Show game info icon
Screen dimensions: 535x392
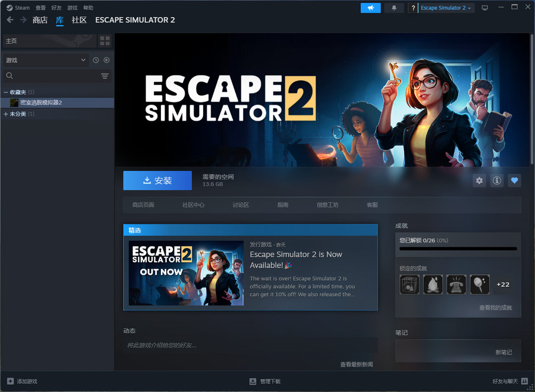[497, 180]
